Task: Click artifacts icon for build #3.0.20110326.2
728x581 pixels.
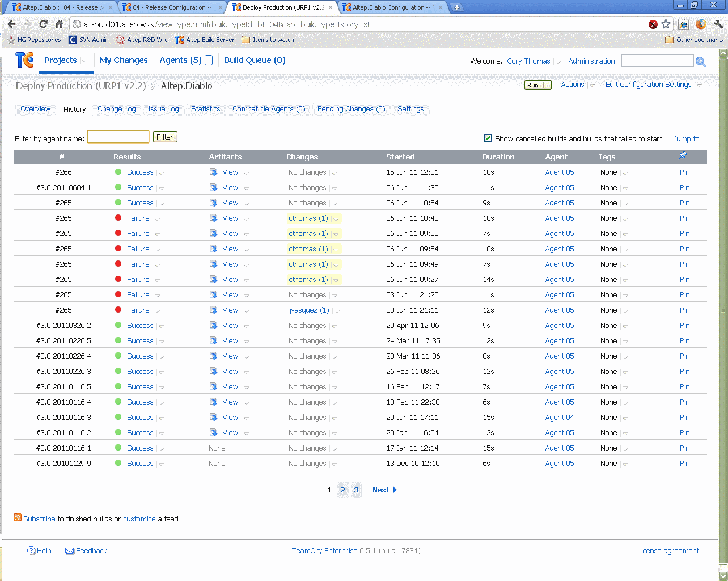Action: pyautogui.click(x=213, y=325)
